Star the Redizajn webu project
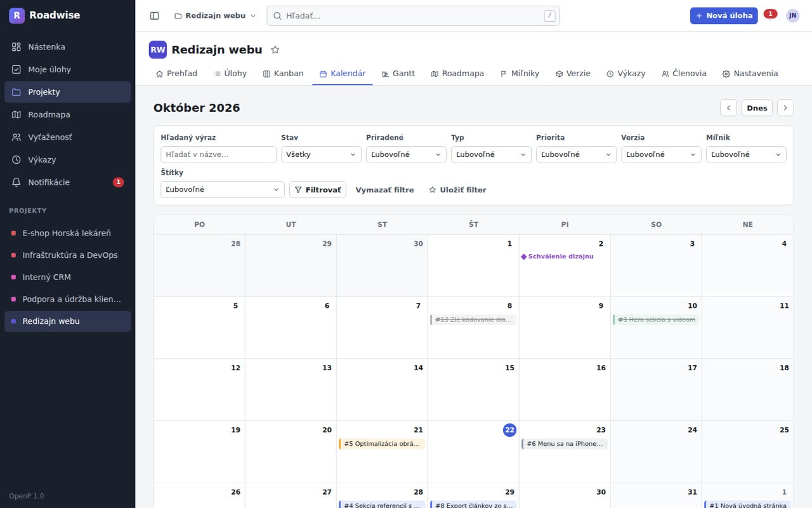Viewport: 812px width, 508px height. click(x=275, y=50)
